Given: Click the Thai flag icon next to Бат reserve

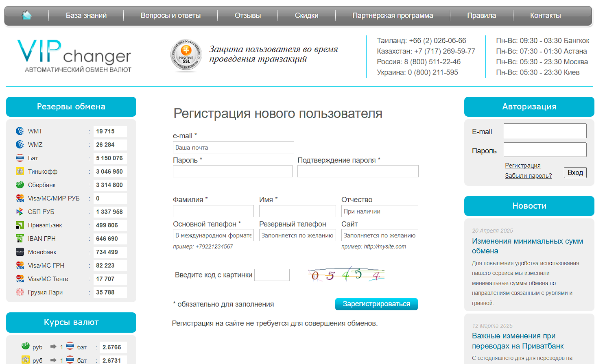Looking at the screenshot, I should click(20, 158).
